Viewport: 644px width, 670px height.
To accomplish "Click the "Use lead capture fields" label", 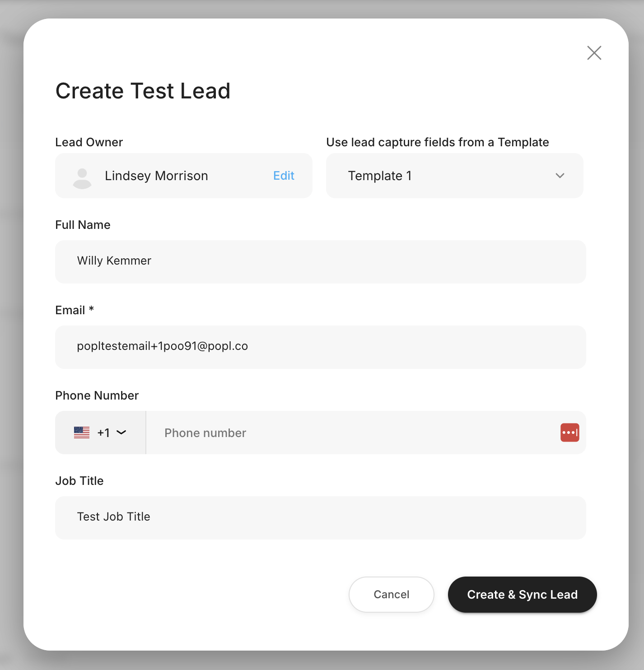I will click(437, 142).
